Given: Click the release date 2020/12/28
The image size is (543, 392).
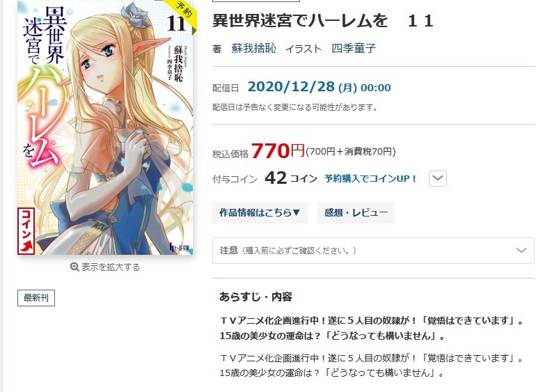Looking at the screenshot, I should [291, 86].
